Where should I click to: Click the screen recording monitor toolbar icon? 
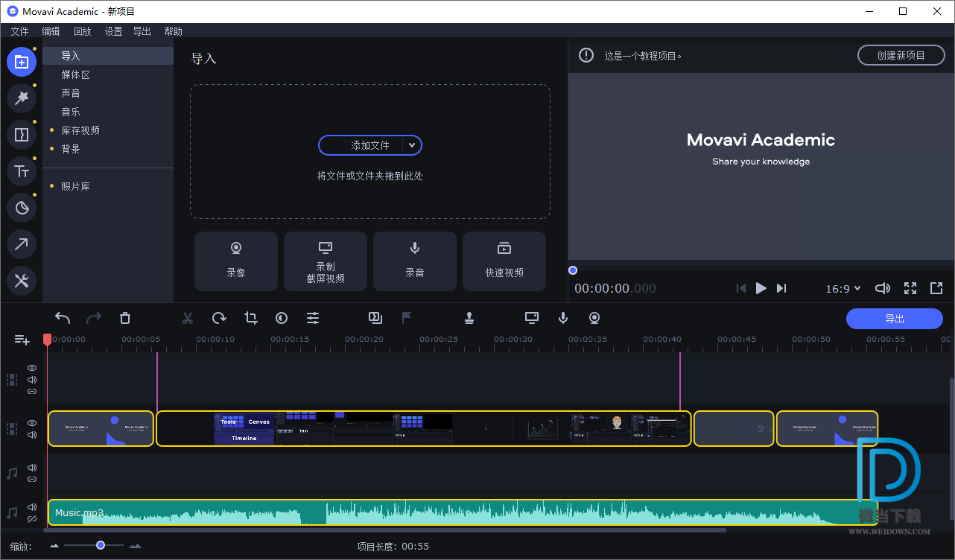[532, 318]
